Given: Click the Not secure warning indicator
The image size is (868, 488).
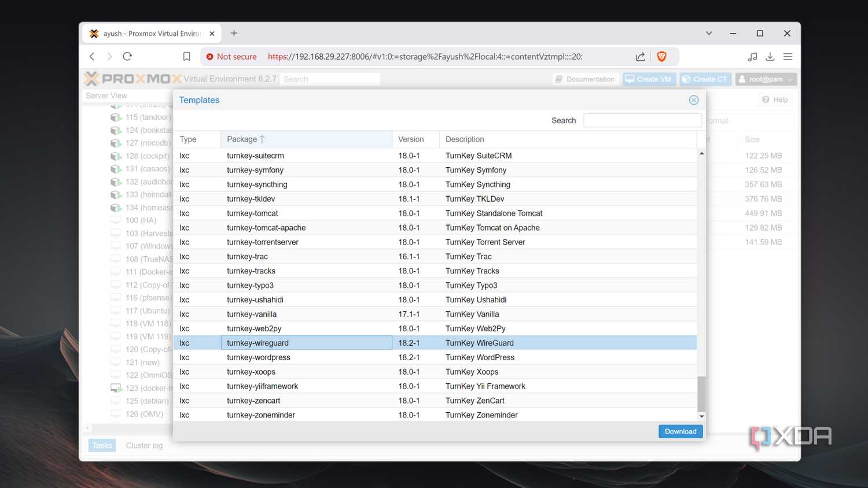Looking at the screenshot, I should (231, 57).
